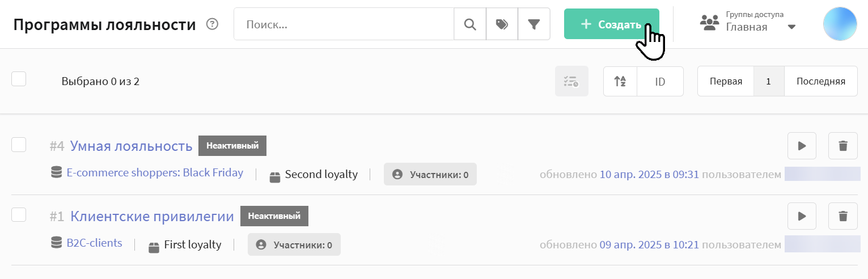
Task: Delete the Умная лояльность program
Action: [x=843, y=146]
